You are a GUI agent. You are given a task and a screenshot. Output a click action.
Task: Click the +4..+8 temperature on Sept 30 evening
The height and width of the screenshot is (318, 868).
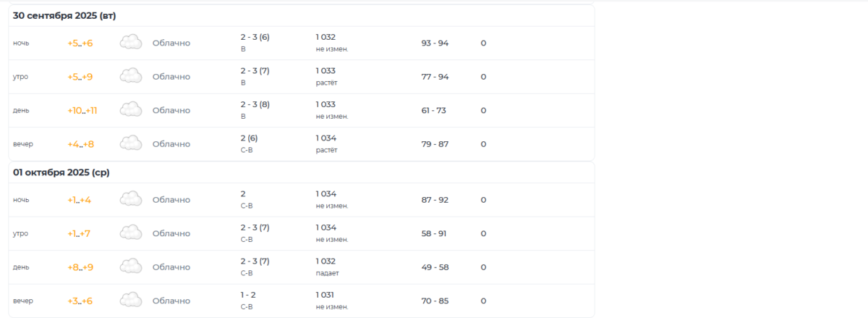point(80,144)
